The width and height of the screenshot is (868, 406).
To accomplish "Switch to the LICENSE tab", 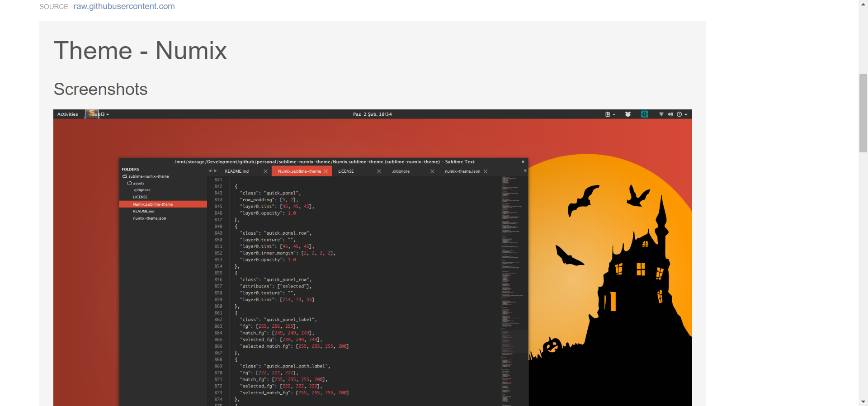I will pyautogui.click(x=346, y=171).
